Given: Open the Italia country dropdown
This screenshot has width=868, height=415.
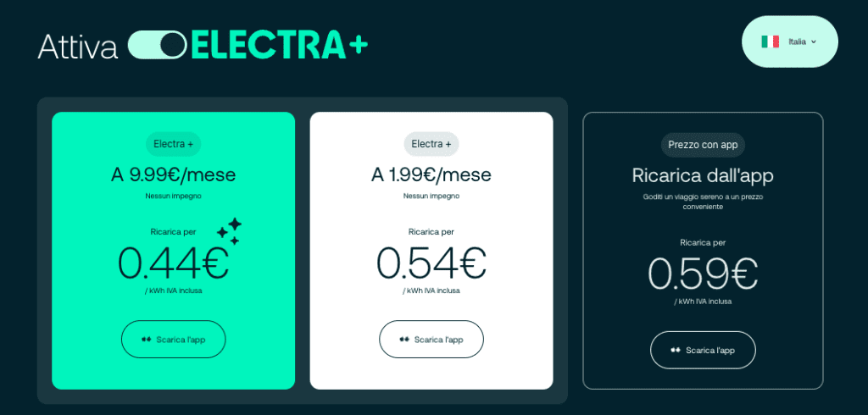Looking at the screenshot, I should (789, 41).
